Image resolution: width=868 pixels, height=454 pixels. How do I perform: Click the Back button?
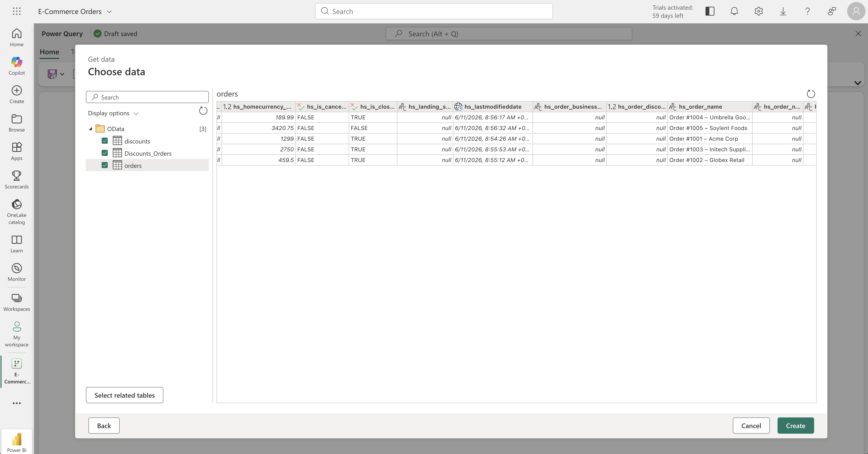click(104, 425)
